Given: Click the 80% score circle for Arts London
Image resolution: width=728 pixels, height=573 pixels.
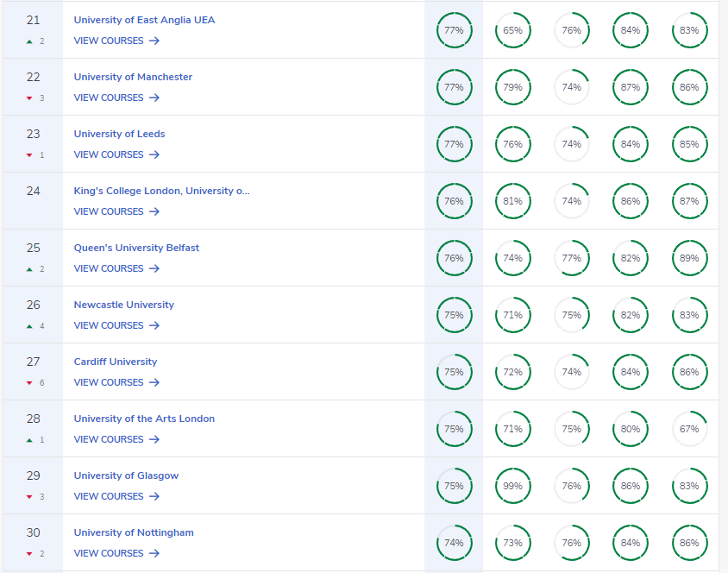Looking at the screenshot, I should coord(631,429).
